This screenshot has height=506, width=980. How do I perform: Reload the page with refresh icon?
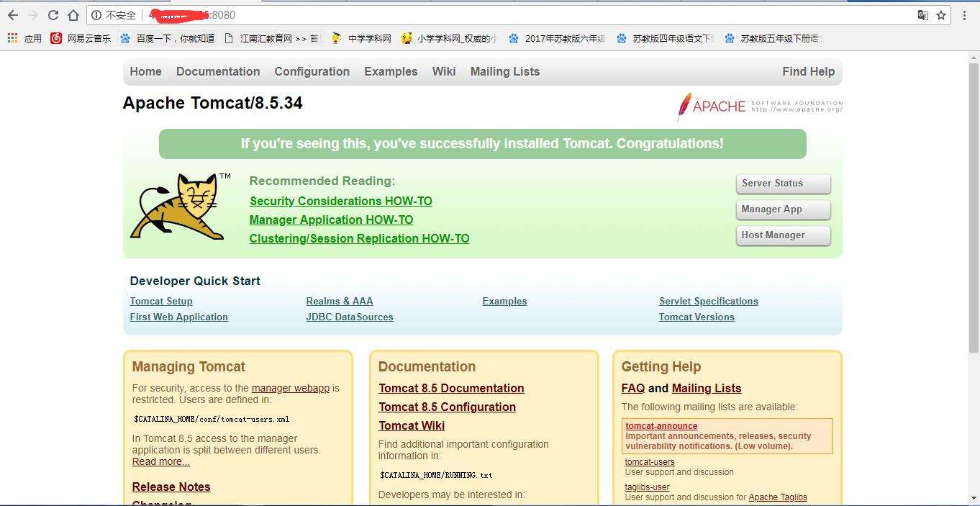(x=53, y=15)
